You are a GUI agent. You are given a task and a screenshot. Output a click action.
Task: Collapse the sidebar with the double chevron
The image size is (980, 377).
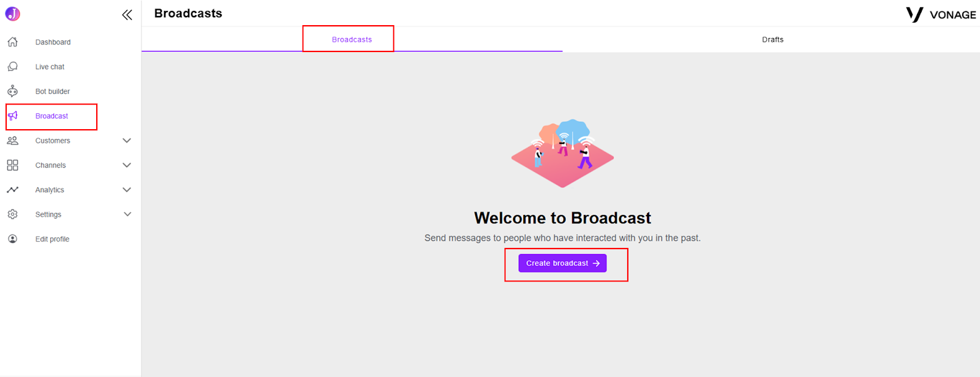click(127, 15)
